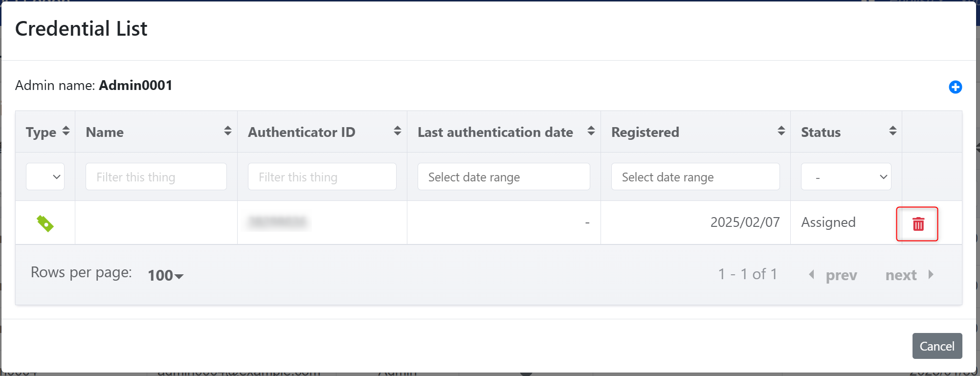Click the blue add credential plus icon
This screenshot has width=980, height=376.
[955, 87]
